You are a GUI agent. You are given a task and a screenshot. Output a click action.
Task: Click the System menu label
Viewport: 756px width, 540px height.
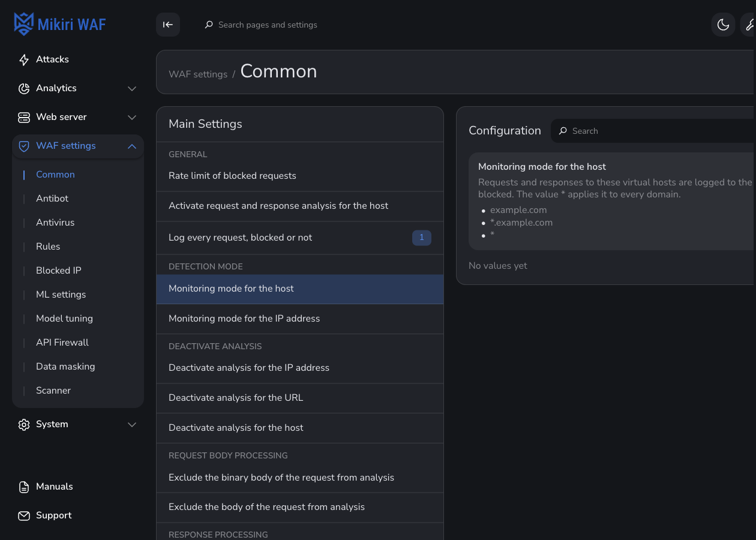[x=52, y=424]
